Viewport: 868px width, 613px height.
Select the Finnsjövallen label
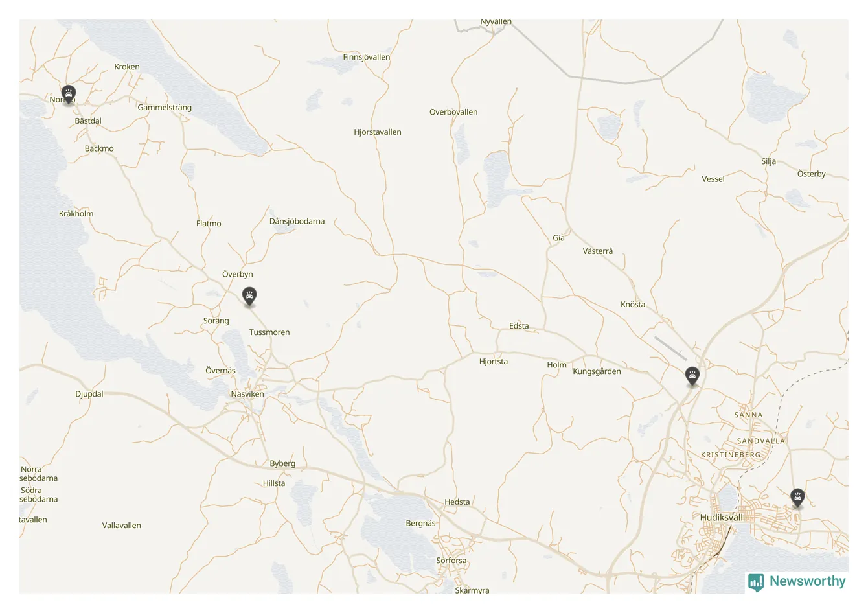click(x=367, y=57)
